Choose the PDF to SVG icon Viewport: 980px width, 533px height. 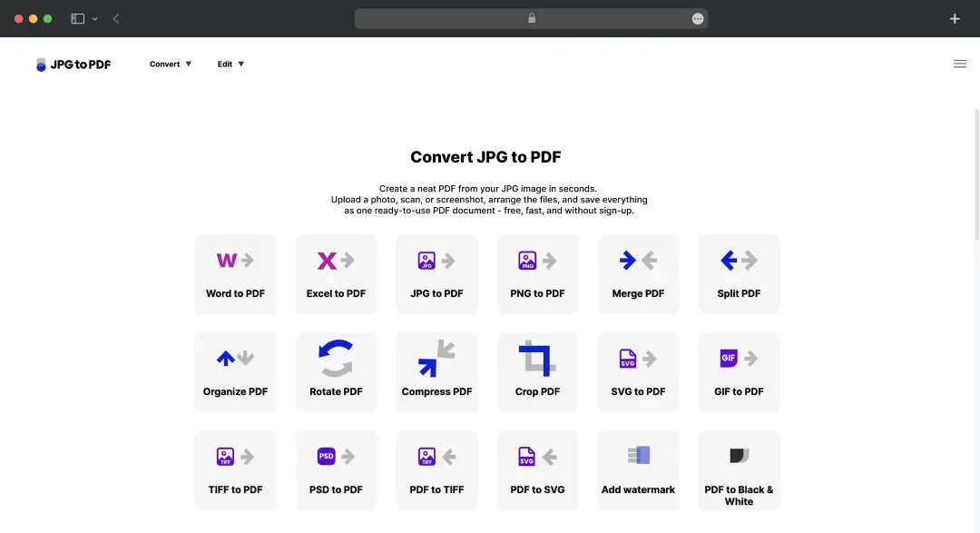click(x=537, y=456)
